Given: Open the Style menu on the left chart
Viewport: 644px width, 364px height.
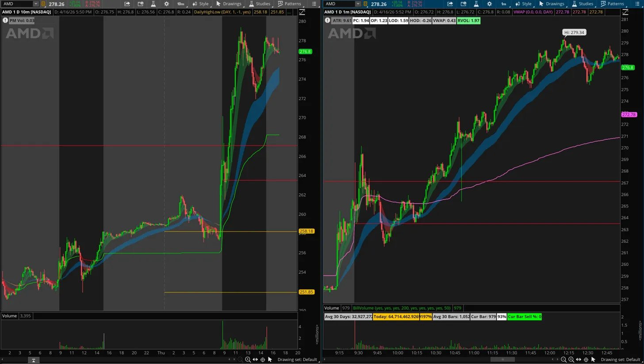Looking at the screenshot, I should pyautogui.click(x=200, y=4).
